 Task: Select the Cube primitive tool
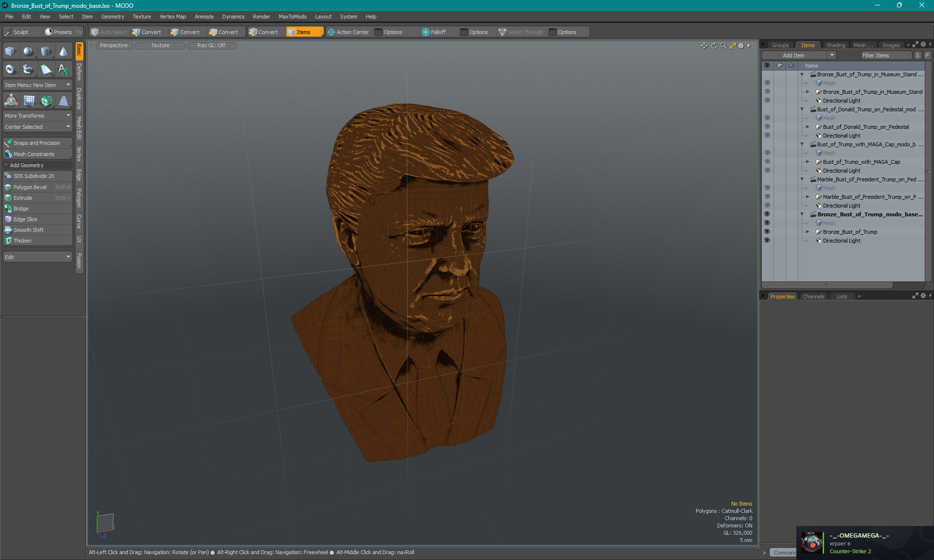[x=10, y=51]
